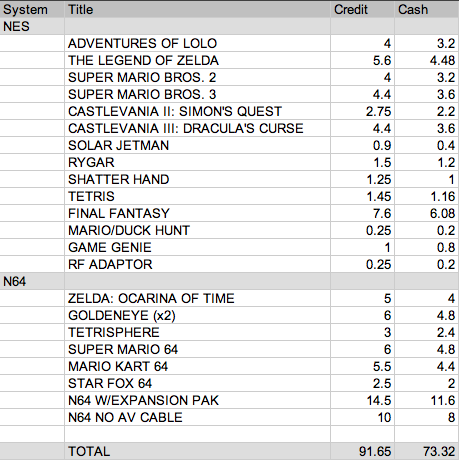The width and height of the screenshot is (459, 460).
Task: Click the GOLDENEYE (x2) title cell
Action: [197, 315]
